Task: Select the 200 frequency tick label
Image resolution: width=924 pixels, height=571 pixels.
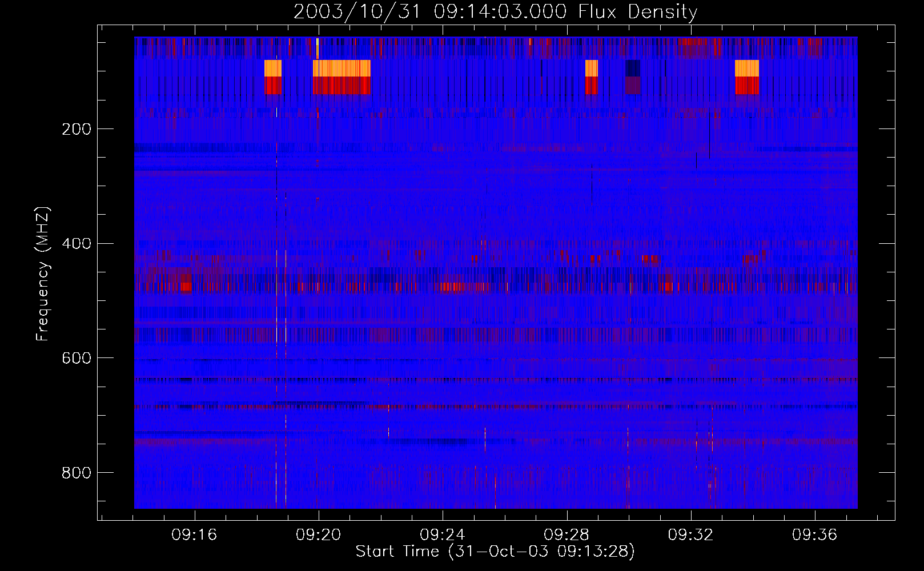Action: pyautogui.click(x=77, y=129)
